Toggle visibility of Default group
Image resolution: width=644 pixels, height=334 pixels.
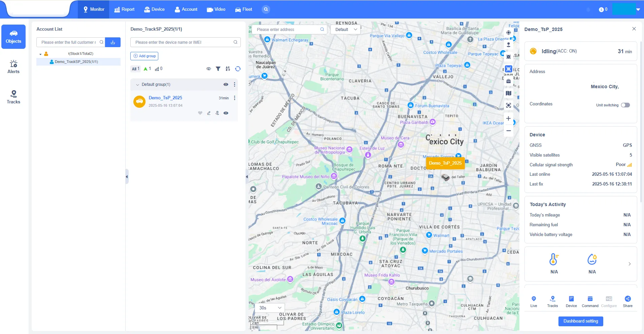click(225, 85)
